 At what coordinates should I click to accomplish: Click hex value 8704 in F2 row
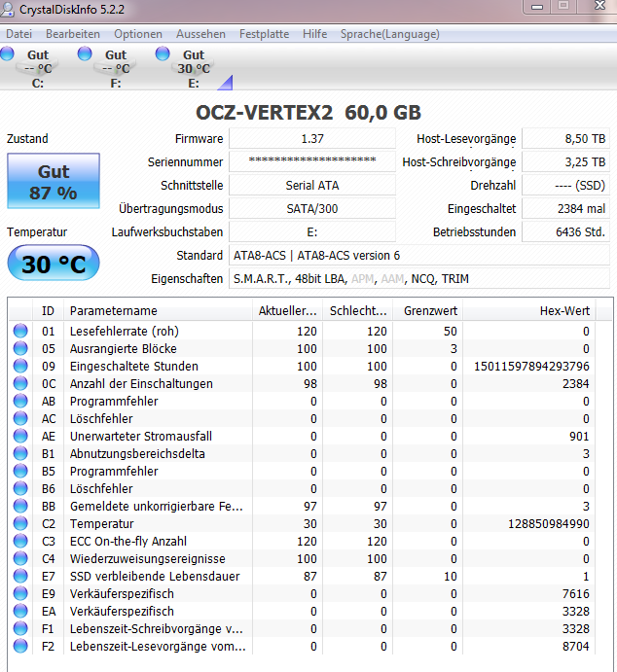click(576, 646)
